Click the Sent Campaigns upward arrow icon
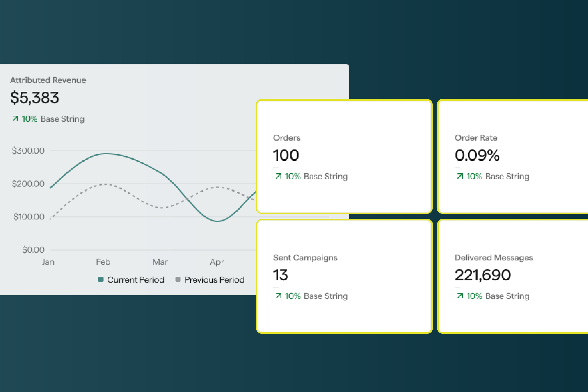588x392 pixels. (278, 296)
